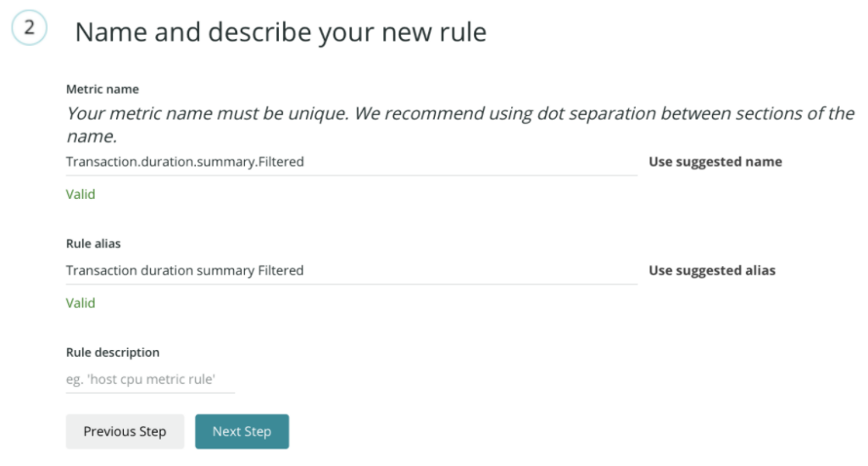Click the heading Name and describe your new rule
The image size is (868, 466).
tap(281, 32)
